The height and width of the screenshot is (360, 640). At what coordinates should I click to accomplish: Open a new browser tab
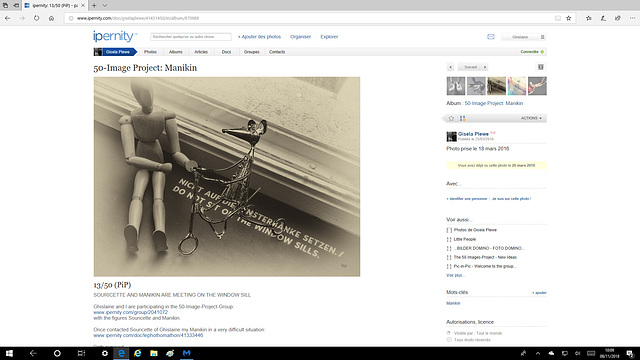[94, 5]
